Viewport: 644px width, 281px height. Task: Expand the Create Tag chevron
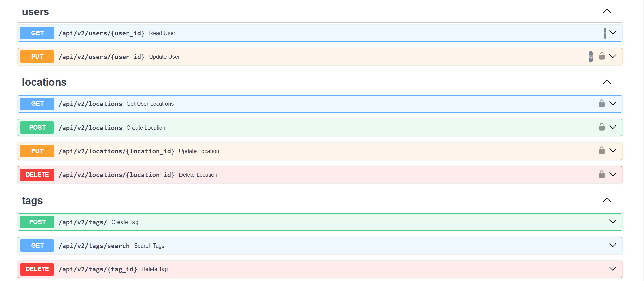613,222
